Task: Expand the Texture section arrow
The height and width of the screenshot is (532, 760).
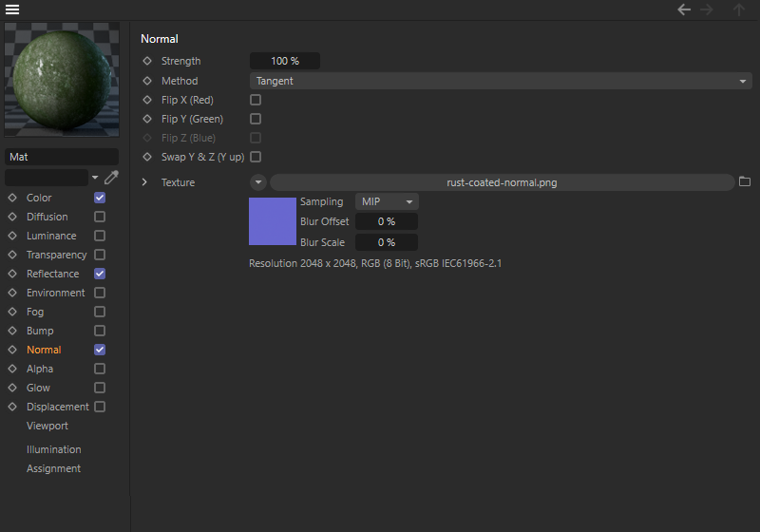Action: (144, 182)
